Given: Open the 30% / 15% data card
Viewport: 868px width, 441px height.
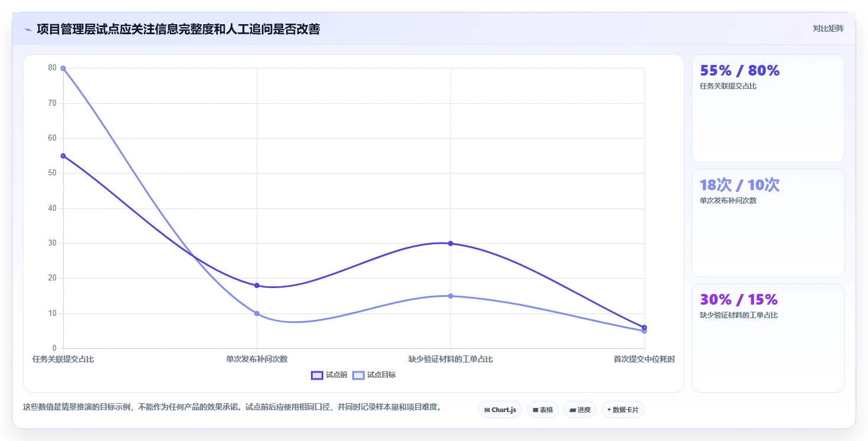Looking at the screenshot, I should (x=768, y=338).
